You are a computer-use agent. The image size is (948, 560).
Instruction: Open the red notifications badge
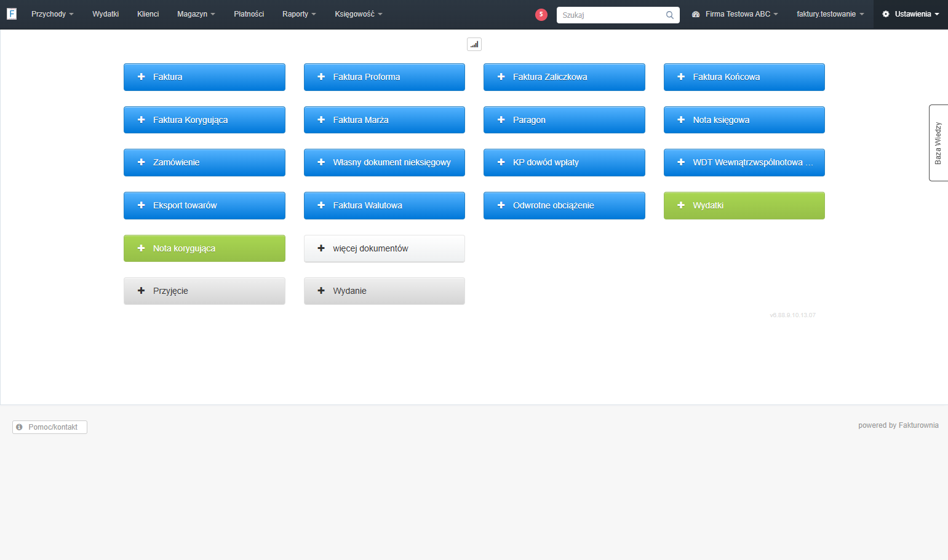coord(541,14)
